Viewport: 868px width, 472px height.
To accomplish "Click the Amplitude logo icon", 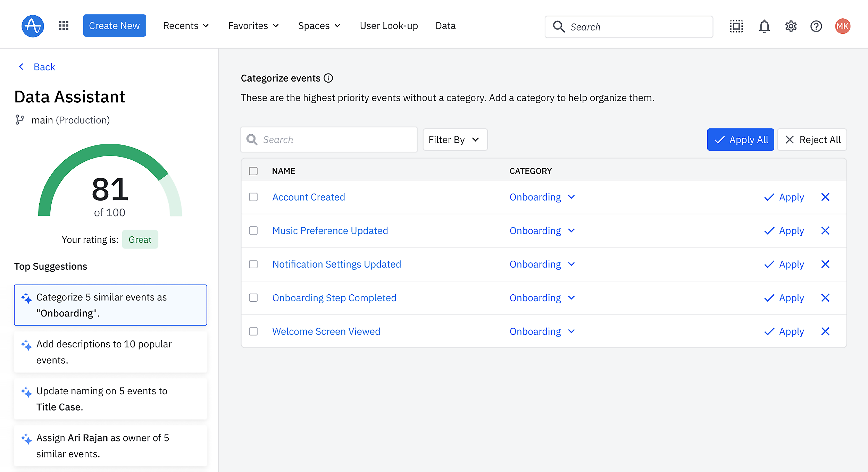I will tap(32, 26).
